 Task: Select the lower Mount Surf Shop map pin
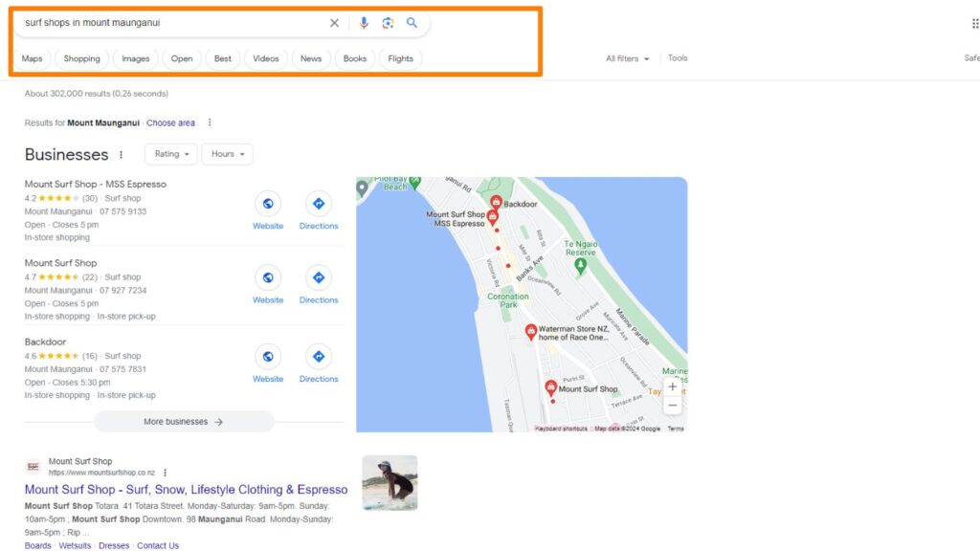[x=550, y=388]
